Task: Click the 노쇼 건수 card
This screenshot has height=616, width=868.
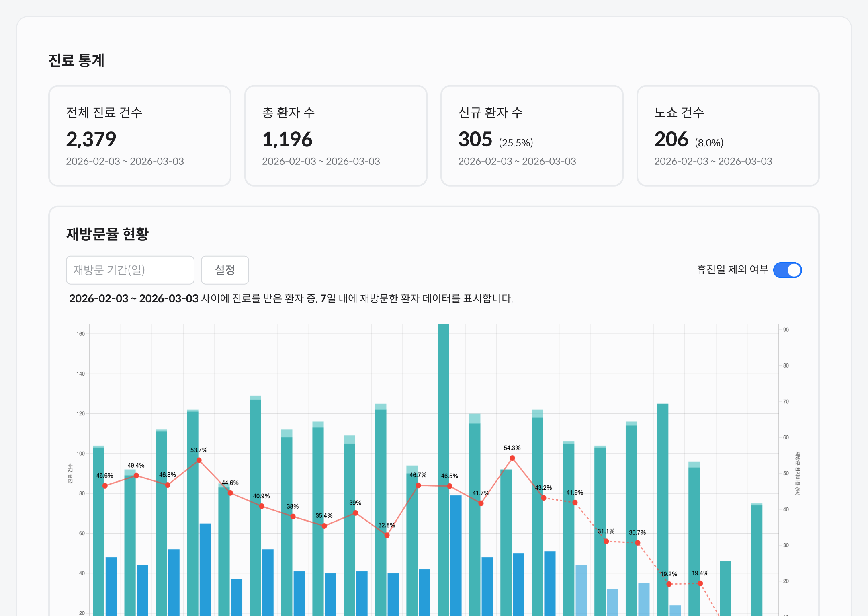Action: (728, 136)
